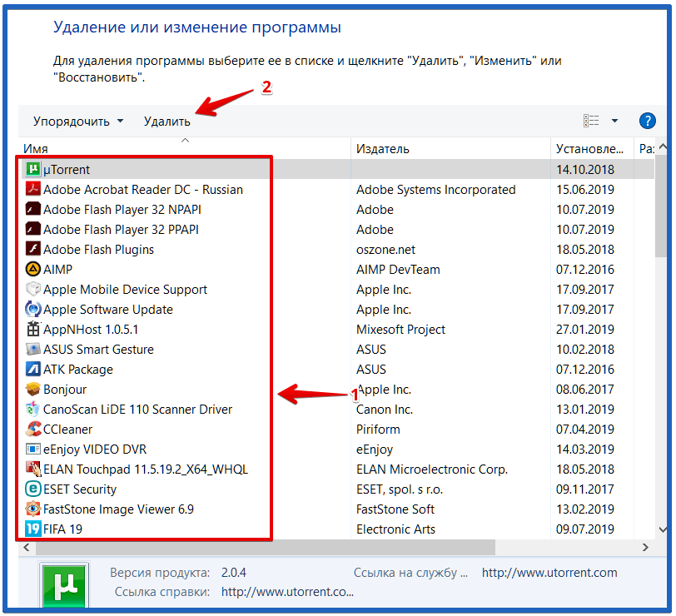Open the Упорядочить dropdown menu

[x=78, y=122]
